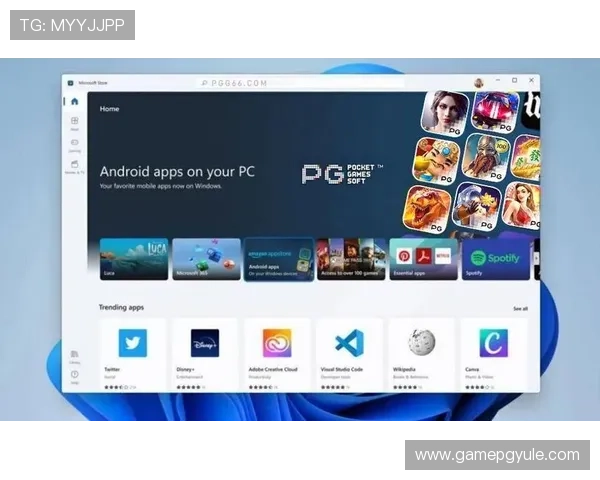Click the Twitter app name text
Screen dimensions: 600x480
click(x=112, y=369)
